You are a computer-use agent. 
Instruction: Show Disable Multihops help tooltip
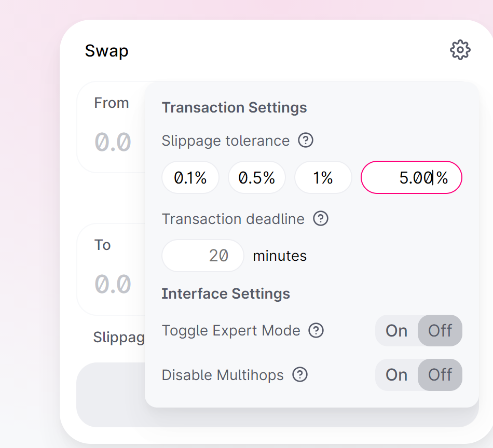coord(300,374)
